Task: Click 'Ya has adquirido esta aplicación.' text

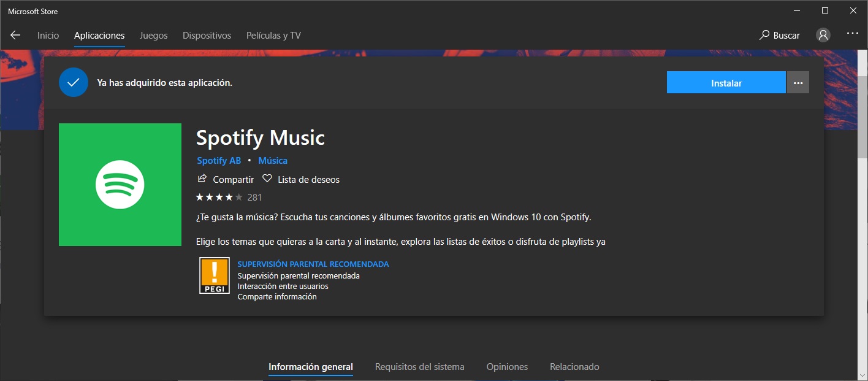Action: [x=164, y=82]
